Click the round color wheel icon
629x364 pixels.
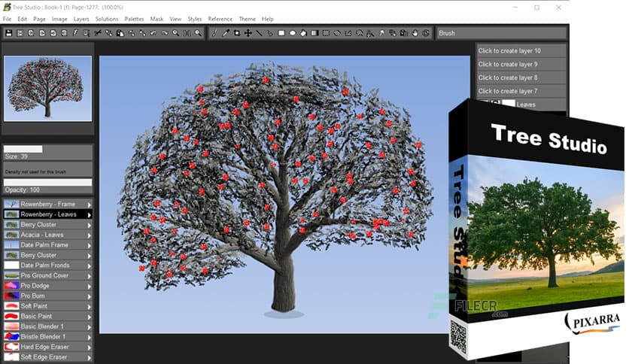[x=426, y=33]
